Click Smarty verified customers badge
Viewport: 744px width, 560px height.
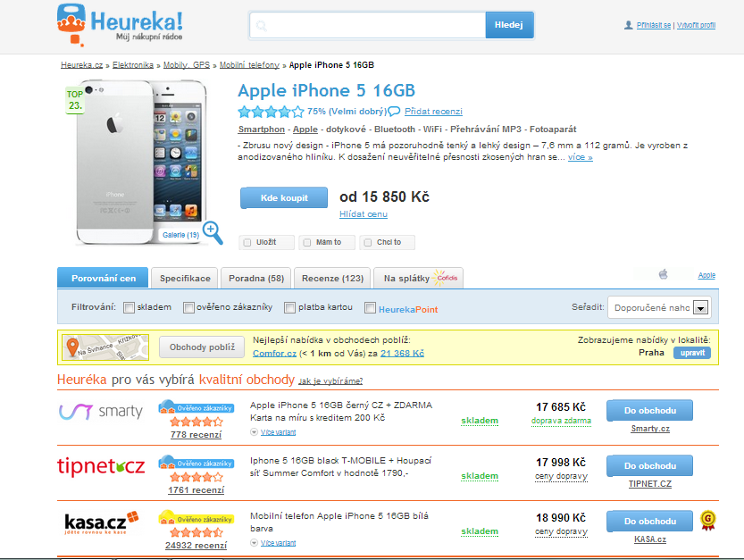click(196, 407)
